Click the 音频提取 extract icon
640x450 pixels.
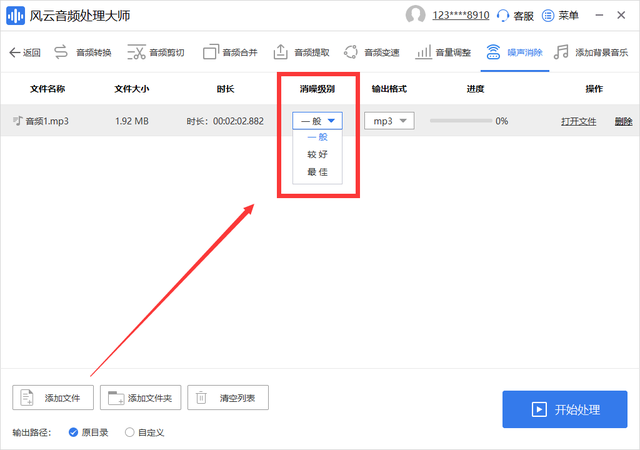(x=280, y=52)
